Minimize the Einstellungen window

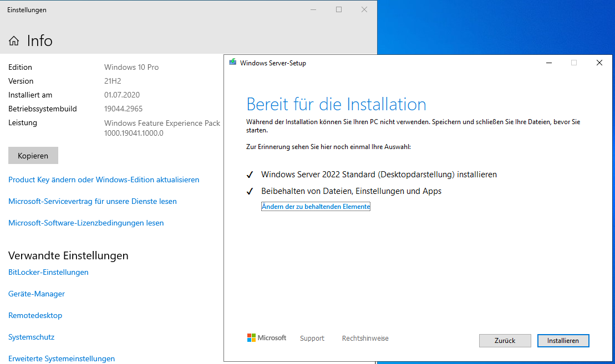pos(313,9)
